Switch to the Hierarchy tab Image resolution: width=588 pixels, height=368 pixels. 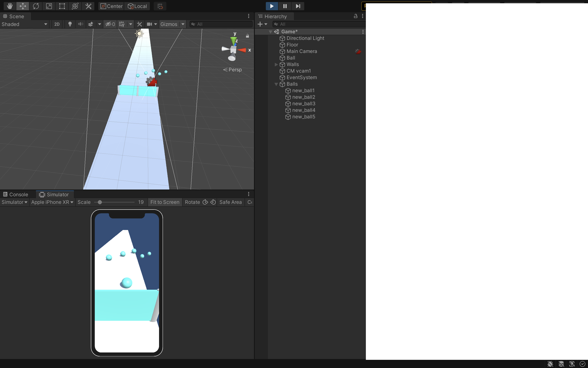(x=275, y=16)
